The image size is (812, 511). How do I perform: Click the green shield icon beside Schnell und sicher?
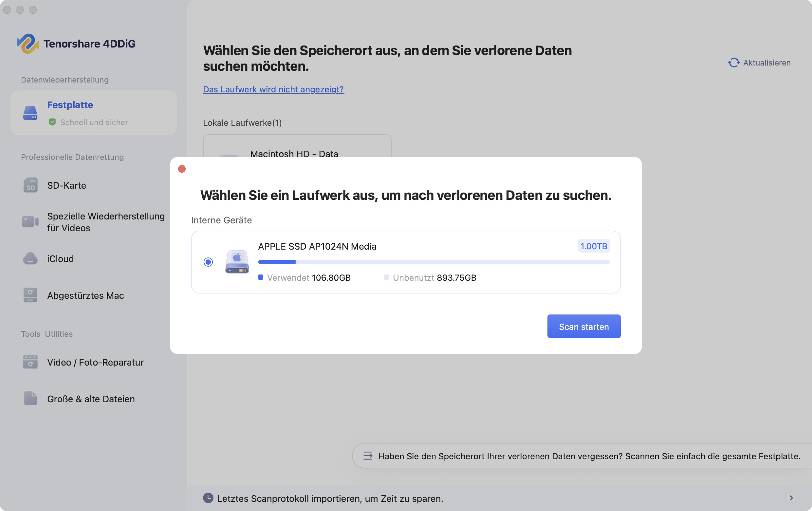pyautogui.click(x=52, y=122)
